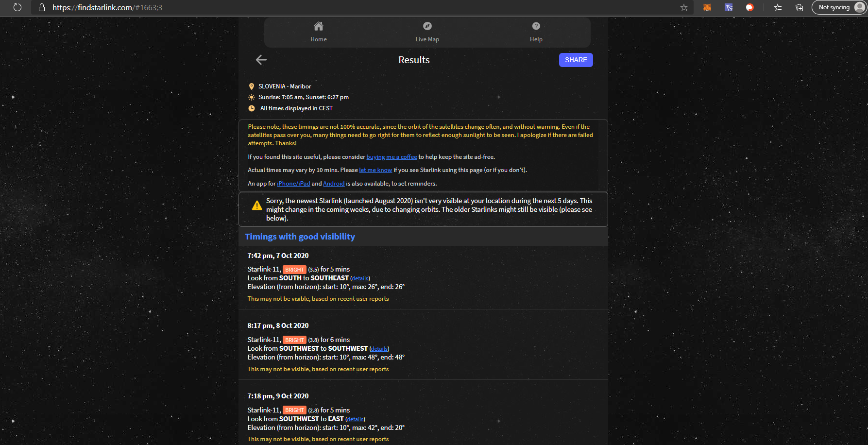The image size is (868, 445).
Task: Open details for the 9 Oct pass
Action: pyautogui.click(x=355, y=419)
